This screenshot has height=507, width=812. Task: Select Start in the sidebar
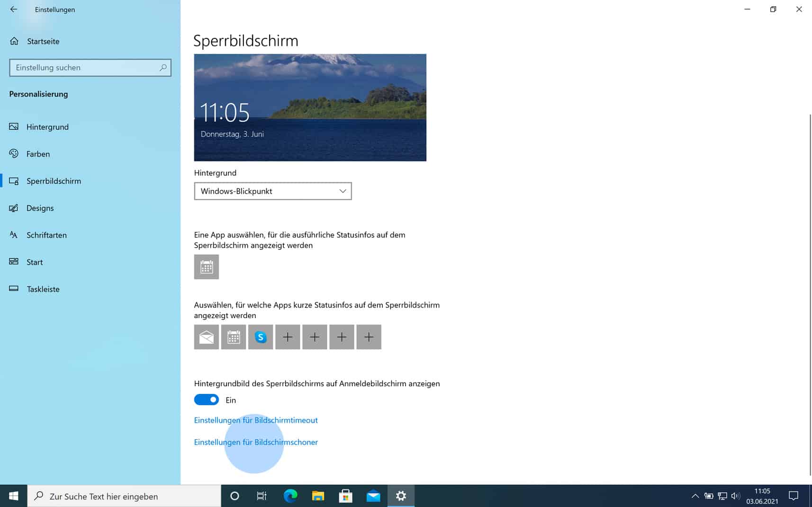pos(90,262)
